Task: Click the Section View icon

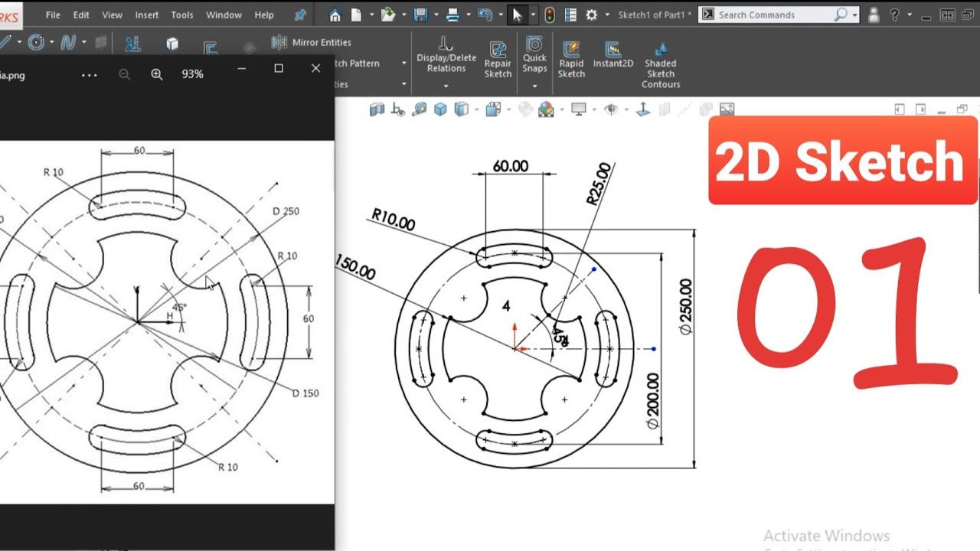Action: (x=377, y=109)
